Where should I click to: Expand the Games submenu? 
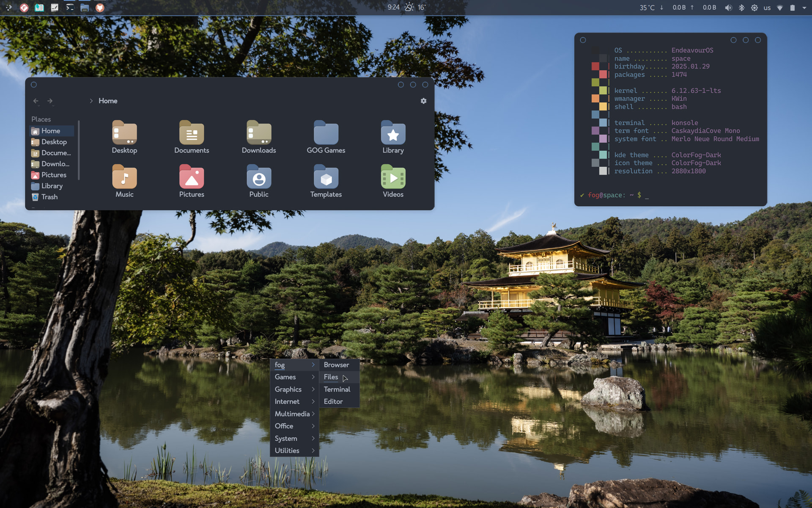294,377
